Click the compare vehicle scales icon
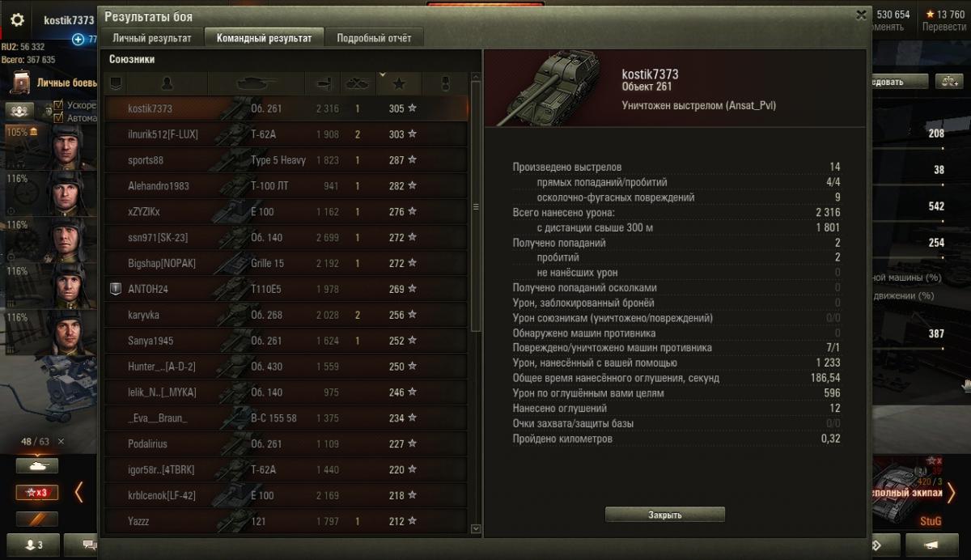This screenshot has height=560, width=971. (x=947, y=82)
